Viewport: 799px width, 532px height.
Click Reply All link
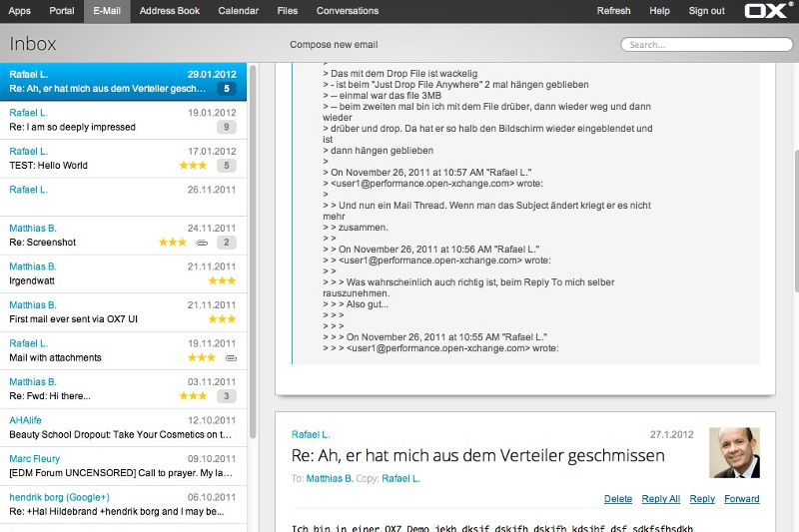click(661, 499)
